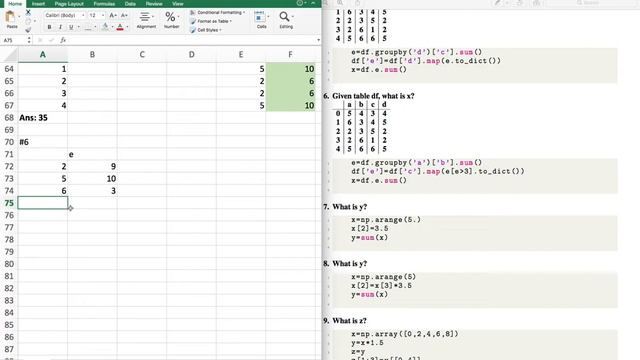Open the Alignment group icon
Image resolution: width=640 pixels, height=360 pixels.
coord(145,17)
